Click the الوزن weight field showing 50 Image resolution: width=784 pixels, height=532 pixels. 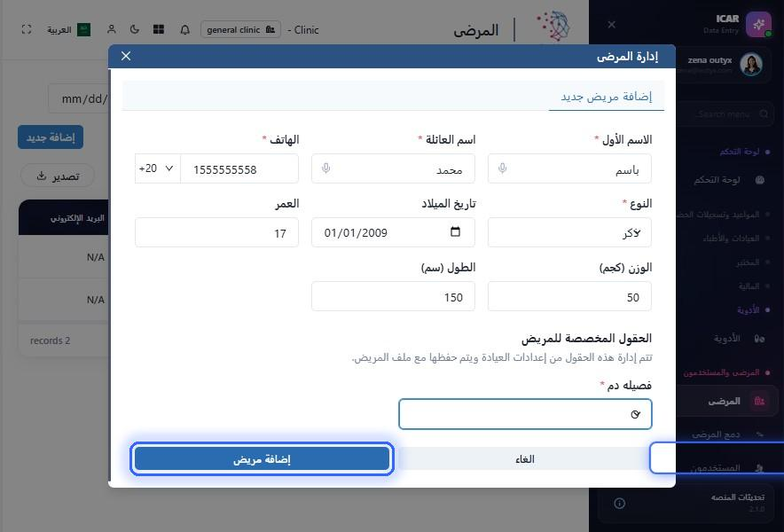coord(569,296)
